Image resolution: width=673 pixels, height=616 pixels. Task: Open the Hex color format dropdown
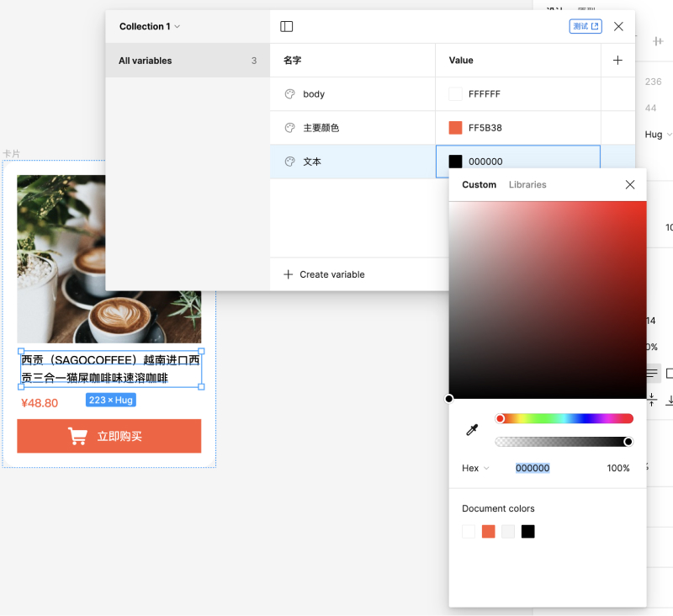[475, 469]
